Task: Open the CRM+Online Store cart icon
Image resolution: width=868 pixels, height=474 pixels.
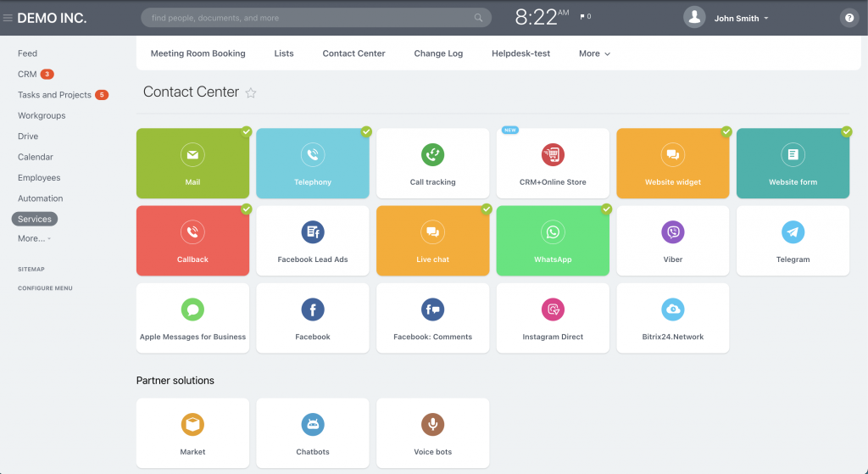Action: point(553,154)
